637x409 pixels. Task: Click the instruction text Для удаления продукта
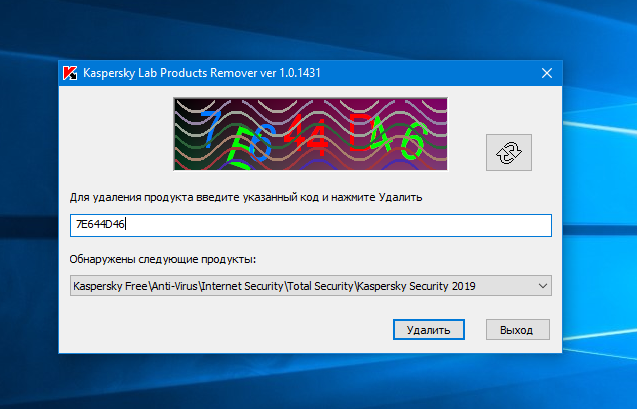[131, 198]
